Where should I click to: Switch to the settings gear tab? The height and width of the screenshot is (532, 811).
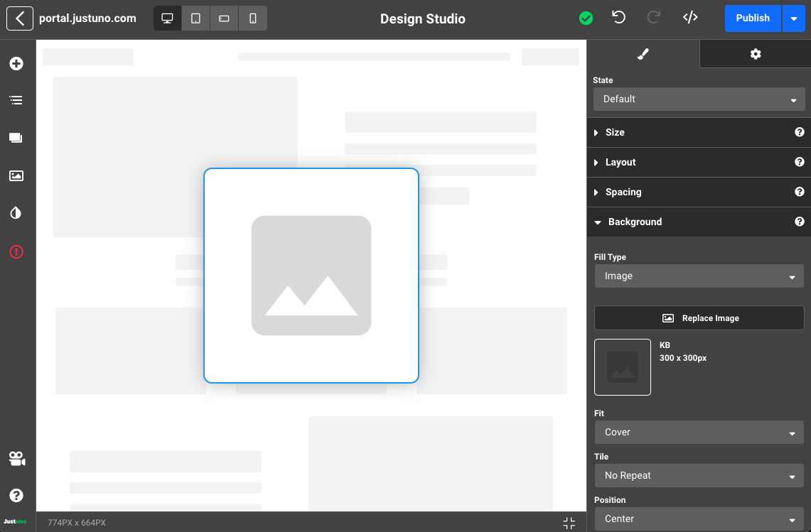point(755,54)
